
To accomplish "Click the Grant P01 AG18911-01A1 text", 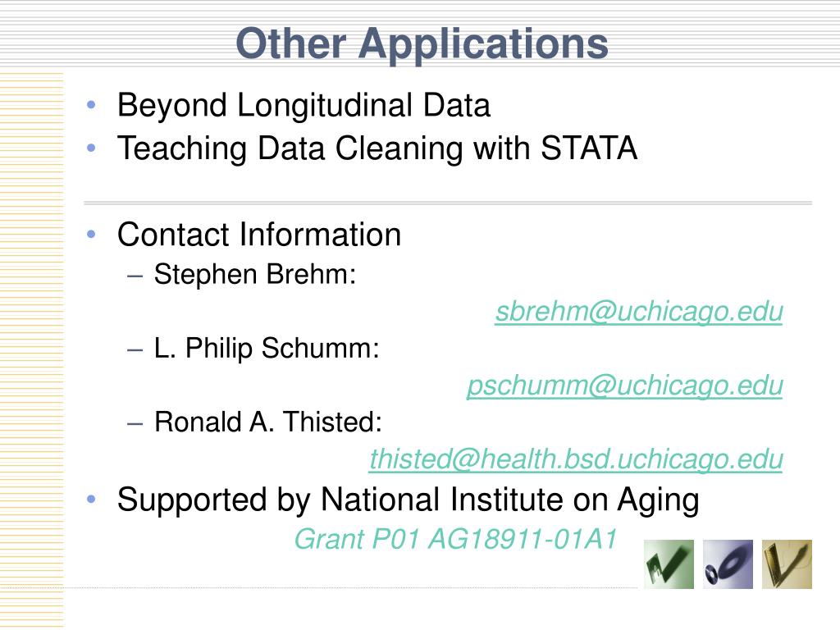I will 456,539.
